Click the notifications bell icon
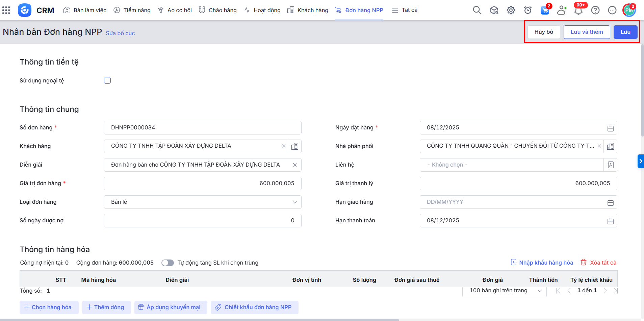Viewport: 644px width, 321px height. (578, 10)
